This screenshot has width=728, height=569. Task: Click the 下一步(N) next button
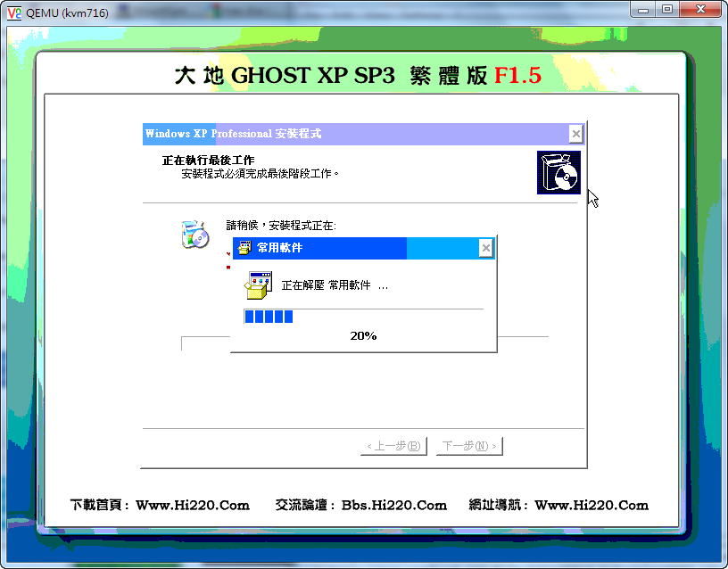point(469,446)
